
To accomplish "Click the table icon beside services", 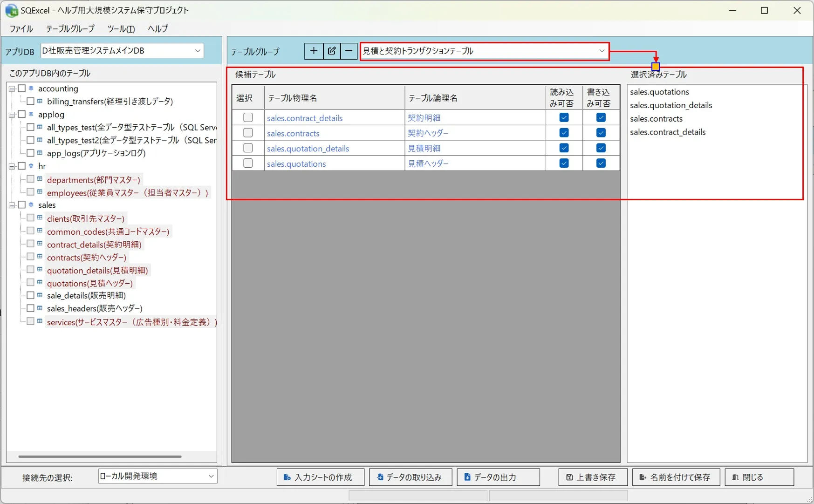I will [40, 321].
